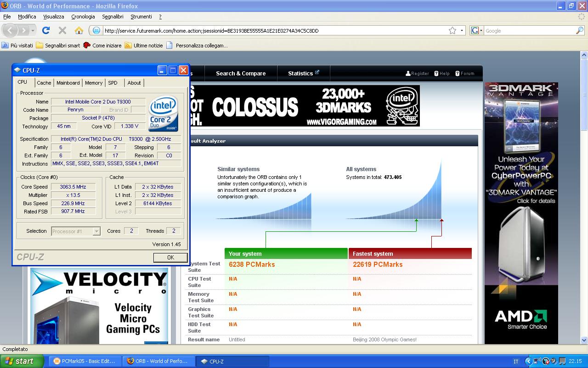Viewport: 588px width, 368px height.
Task: Reload the current page
Action: tap(46, 30)
